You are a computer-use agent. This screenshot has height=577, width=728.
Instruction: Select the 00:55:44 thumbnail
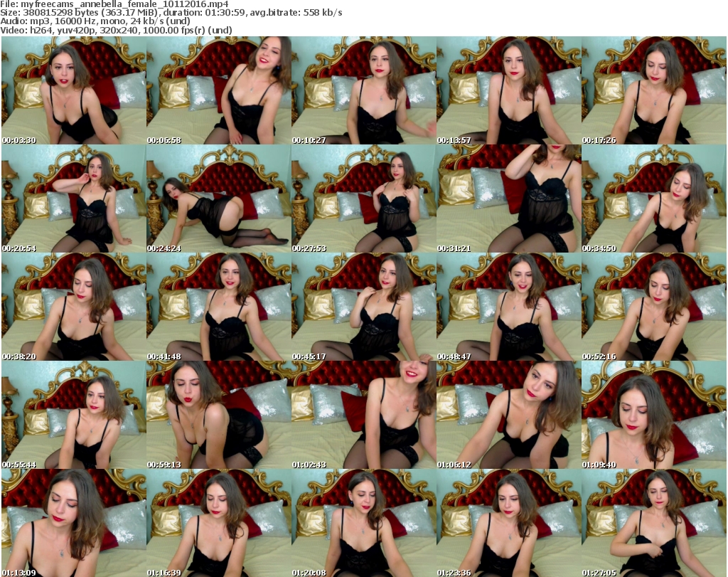coord(74,415)
